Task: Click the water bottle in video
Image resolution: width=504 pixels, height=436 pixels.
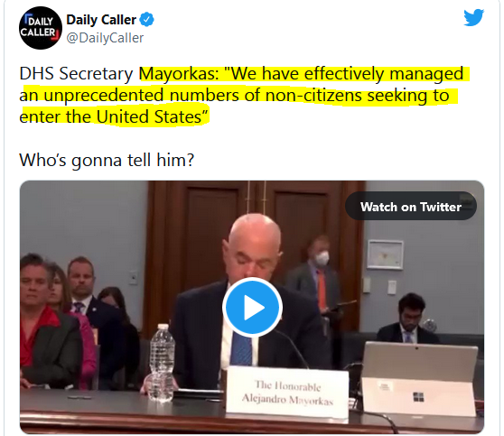Action: pyautogui.click(x=162, y=362)
